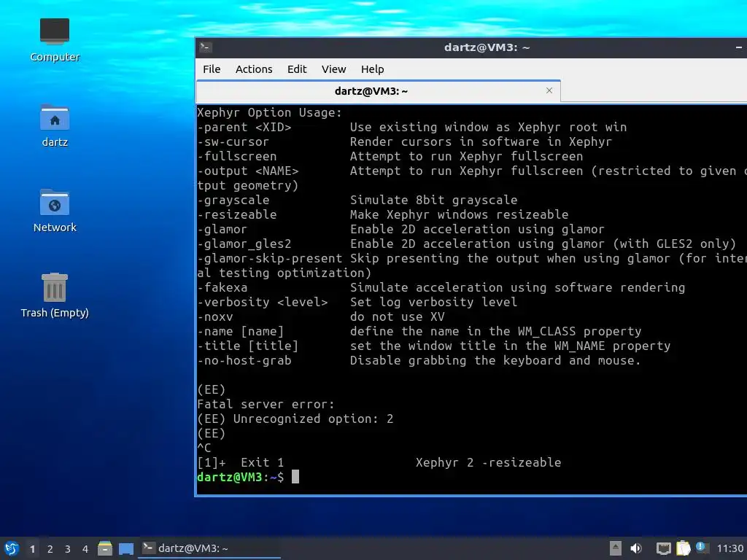
Task: Click the text 'Fatal server error:'
Action: 266,404
